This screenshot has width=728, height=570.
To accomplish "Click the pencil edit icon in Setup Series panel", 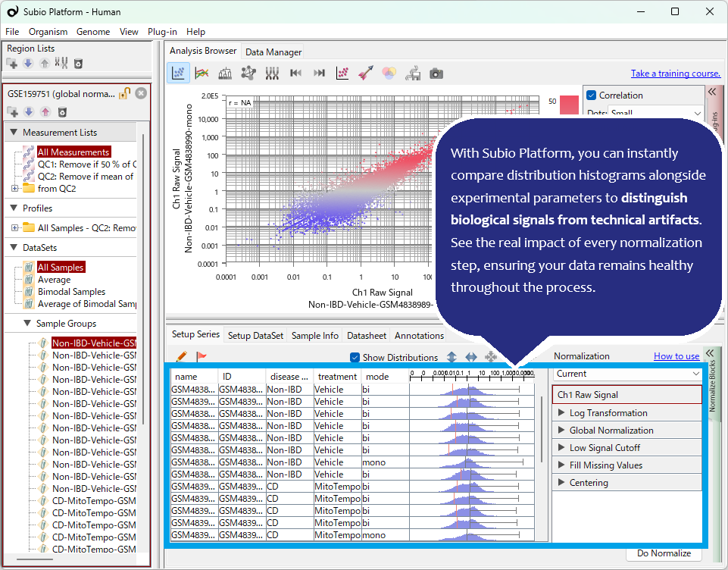I will click(x=182, y=356).
